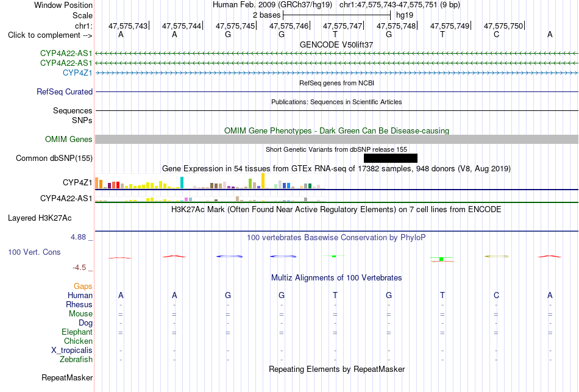Viewport: 579px width, 392px height.
Task: Click the Sequences track label
Action: coord(73,110)
